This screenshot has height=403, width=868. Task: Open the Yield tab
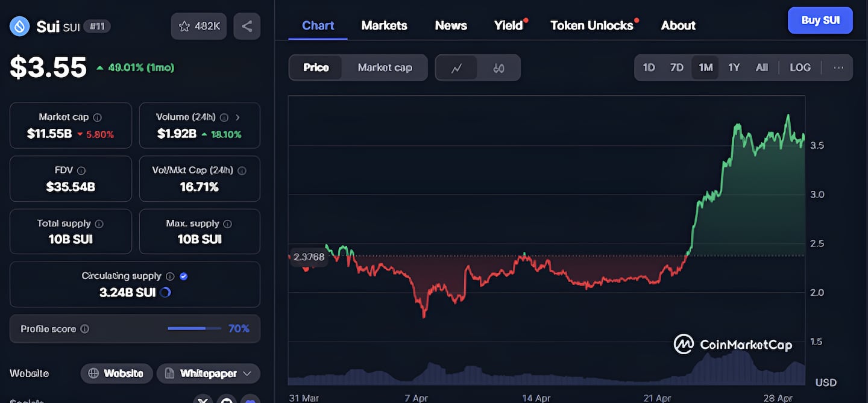[x=509, y=25]
